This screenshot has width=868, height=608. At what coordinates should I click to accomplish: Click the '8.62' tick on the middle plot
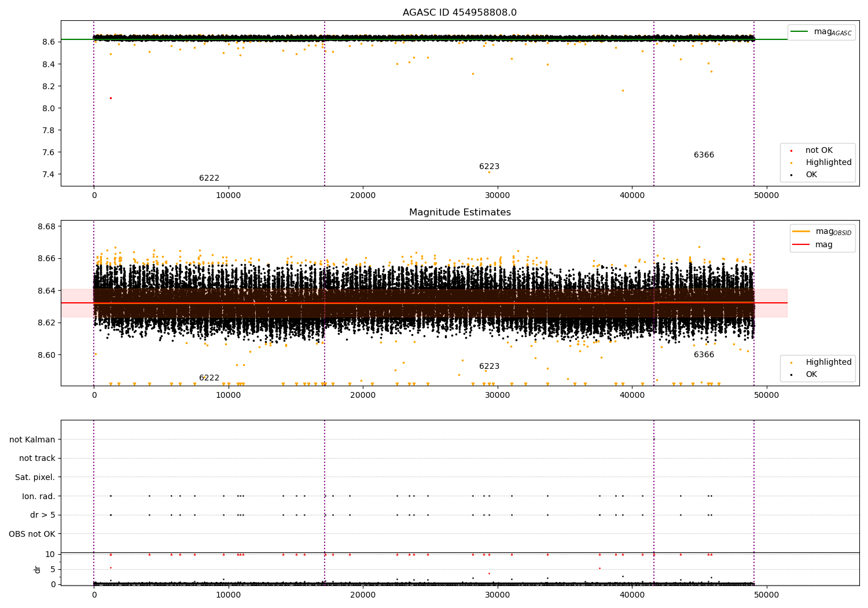tap(46, 323)
